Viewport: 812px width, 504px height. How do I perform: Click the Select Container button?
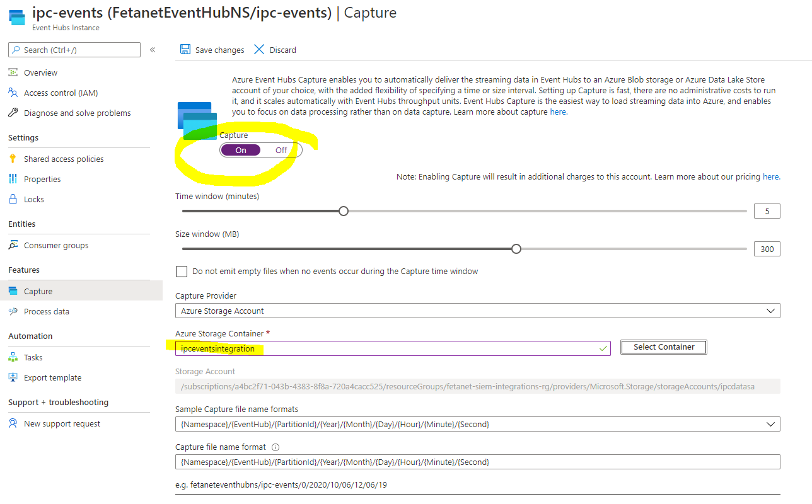pyautogui.click(x=663, y=346)
